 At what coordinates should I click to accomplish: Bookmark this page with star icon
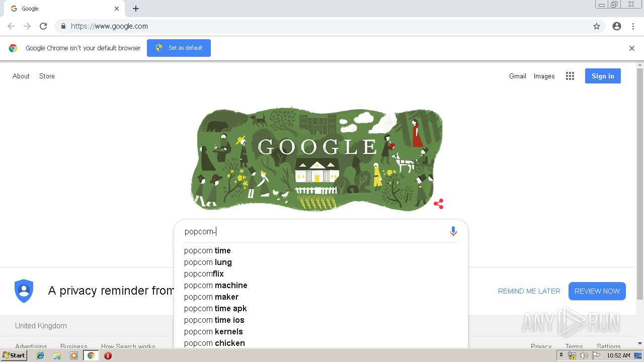click(597, 26)
